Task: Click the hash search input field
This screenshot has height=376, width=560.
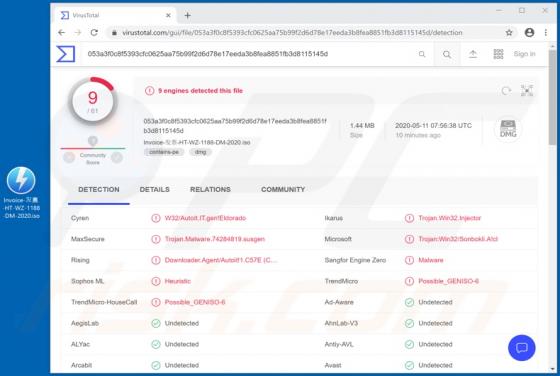Action: [x=246, y=54]
